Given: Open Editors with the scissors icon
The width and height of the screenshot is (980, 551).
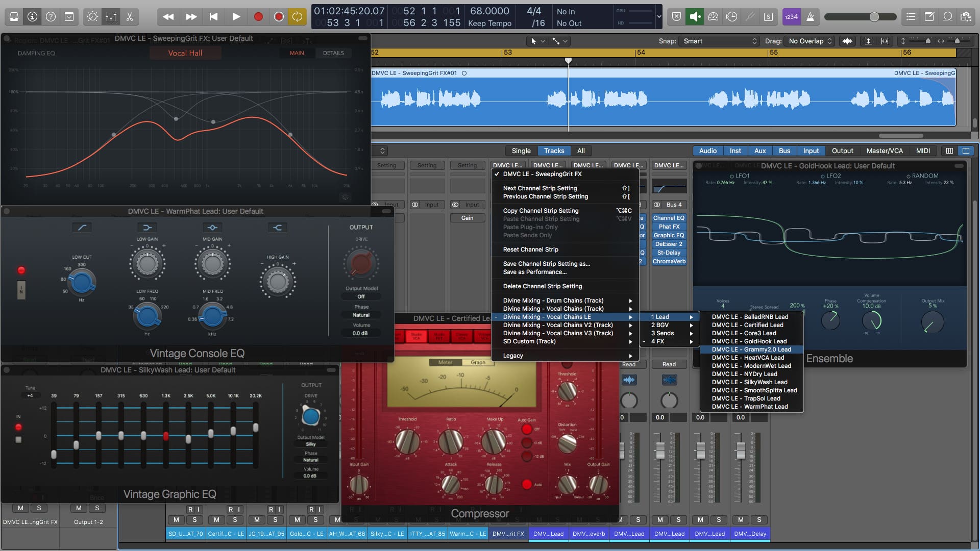Looking at the screenshot, I should 129,17.
